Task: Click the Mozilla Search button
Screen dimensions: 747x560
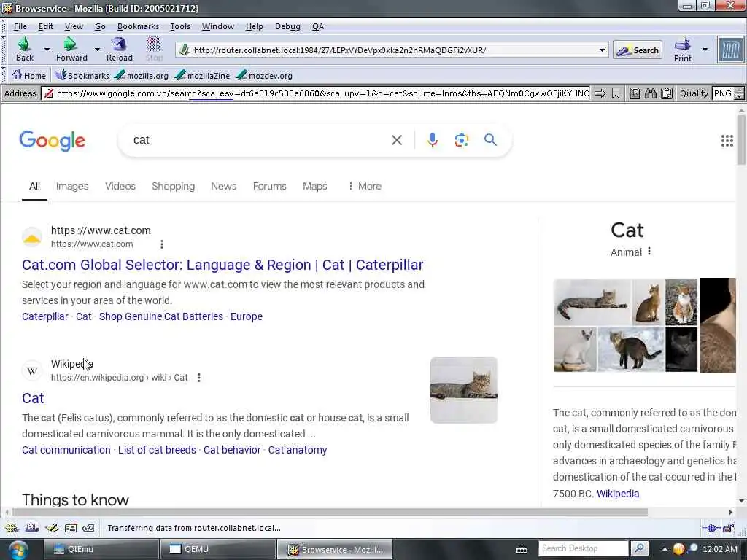Action: point(638,50)
